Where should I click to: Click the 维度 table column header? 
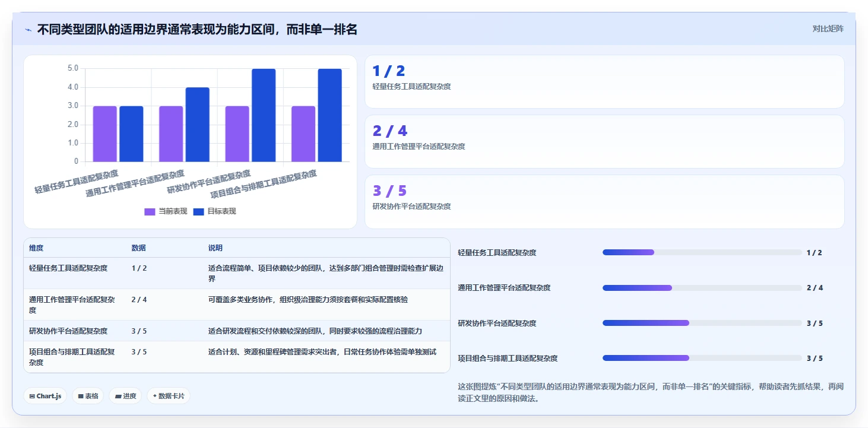(x=36, y=248)
